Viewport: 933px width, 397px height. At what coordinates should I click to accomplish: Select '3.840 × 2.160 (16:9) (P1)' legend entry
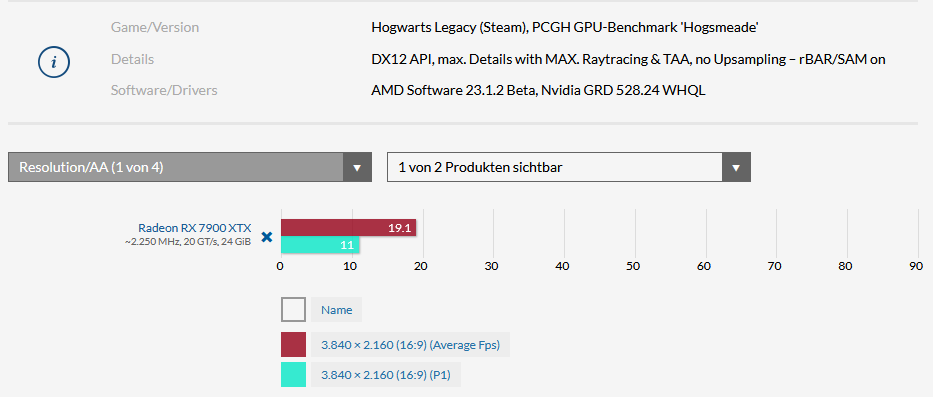point(385,374)
